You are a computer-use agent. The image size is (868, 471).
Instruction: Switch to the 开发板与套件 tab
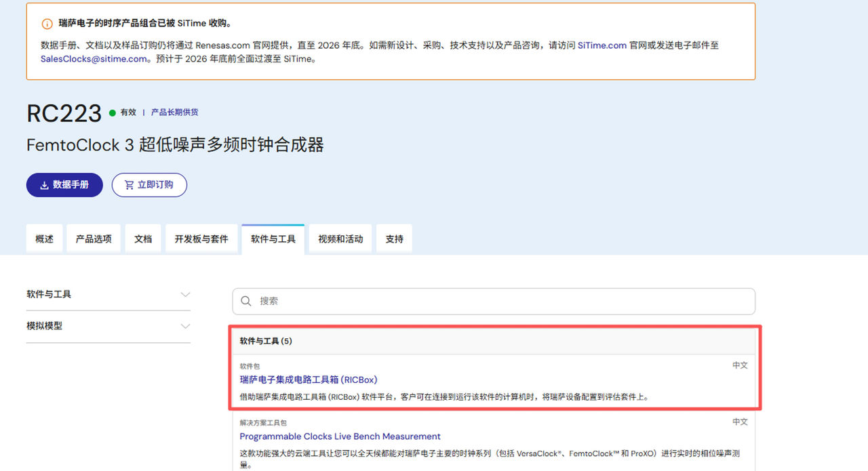point(201,239)
